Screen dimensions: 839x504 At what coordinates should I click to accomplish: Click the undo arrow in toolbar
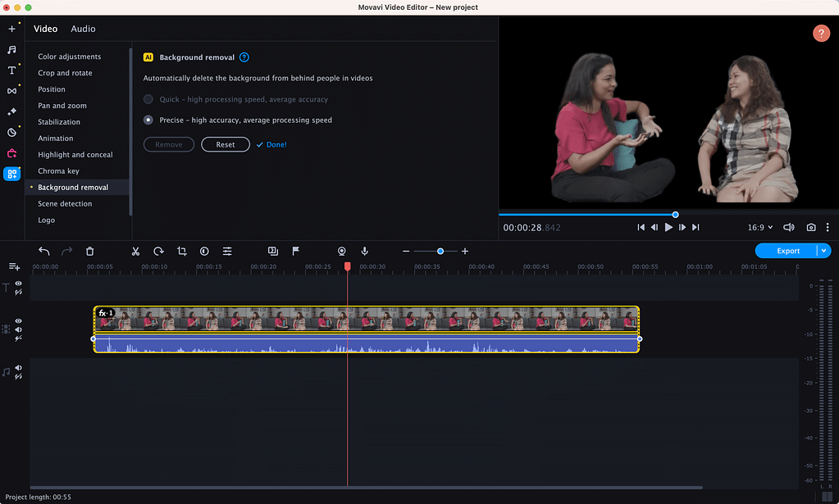point(44,252)
